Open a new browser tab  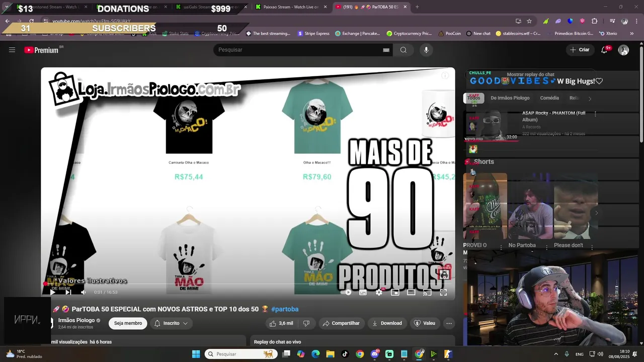pos(417,7)
